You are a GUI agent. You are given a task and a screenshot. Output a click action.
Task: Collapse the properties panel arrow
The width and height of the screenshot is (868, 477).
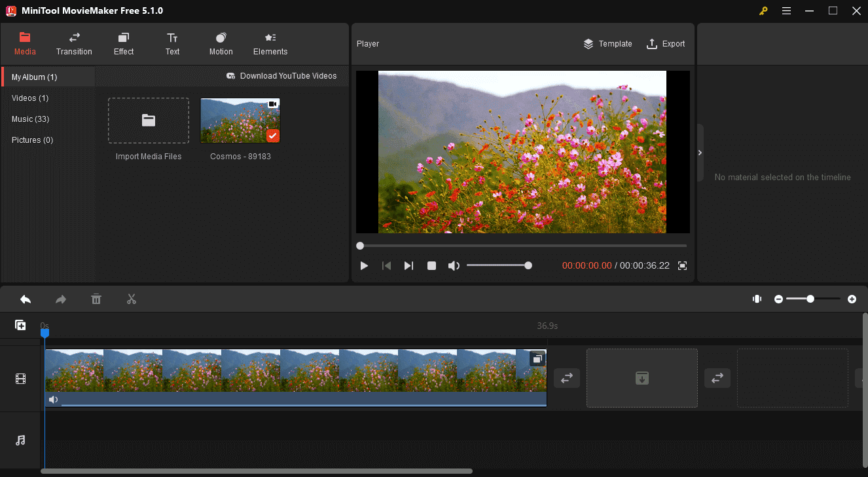coord(700,153)
